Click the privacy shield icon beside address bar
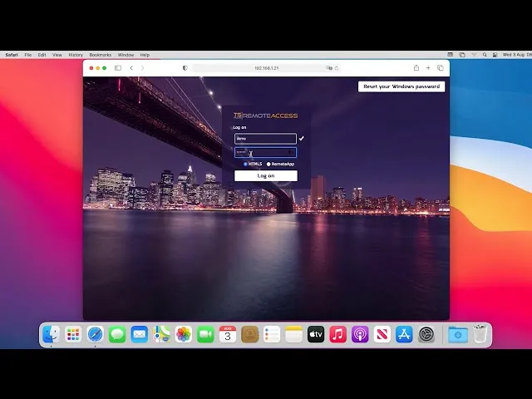The width and height of the screenshot is (532, 399). point(185,68)
